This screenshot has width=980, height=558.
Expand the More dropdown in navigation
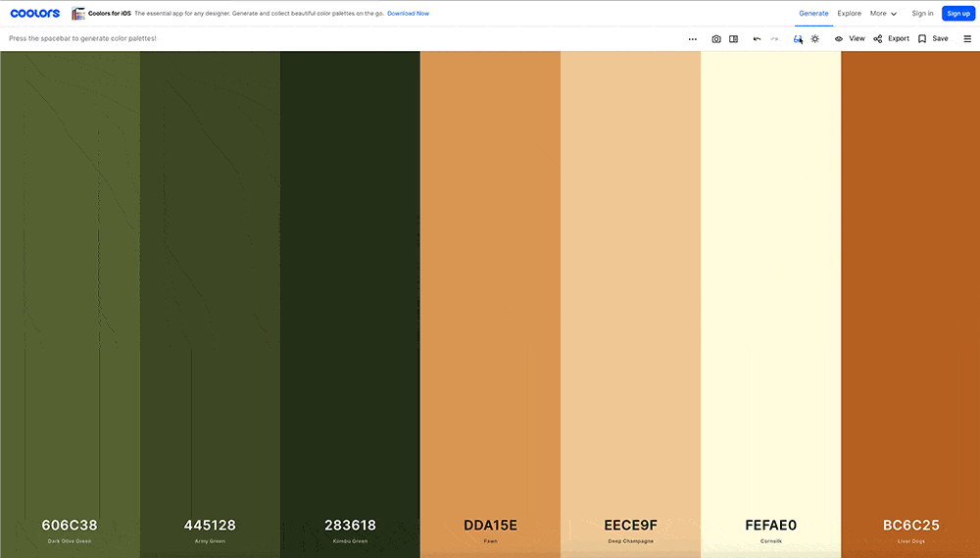coord(883,13)
